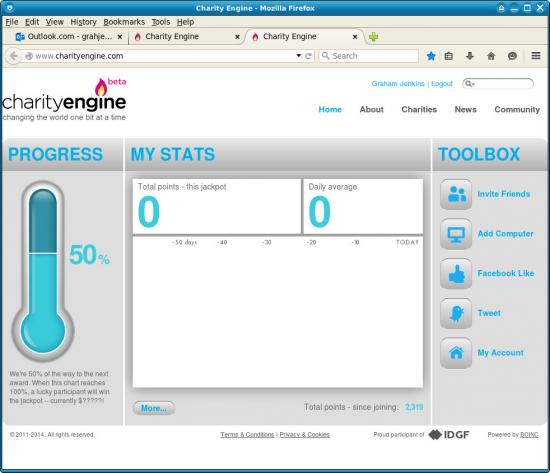
Task: Click the Tweet text link
Action: (489, 313)
